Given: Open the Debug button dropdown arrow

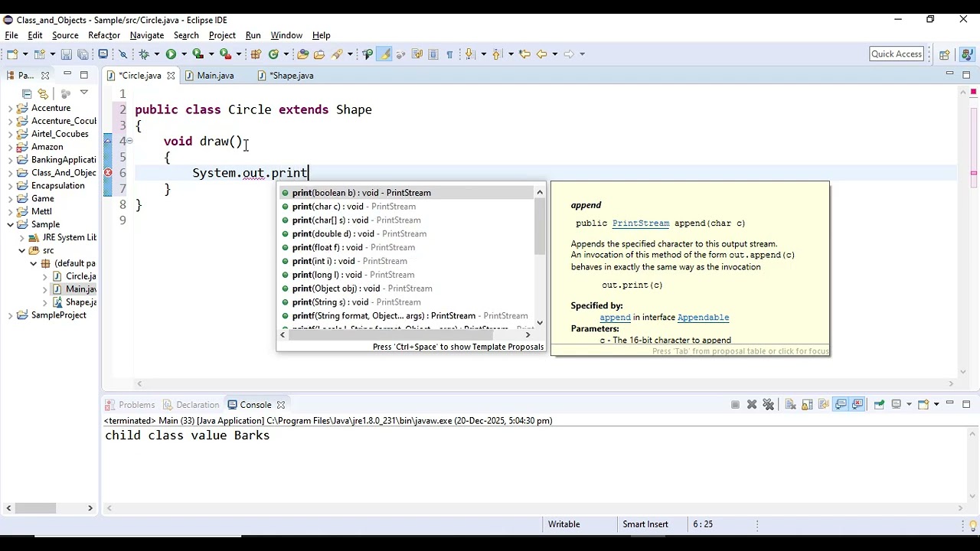Looking at the screenshot, I should tap(156, 54).
